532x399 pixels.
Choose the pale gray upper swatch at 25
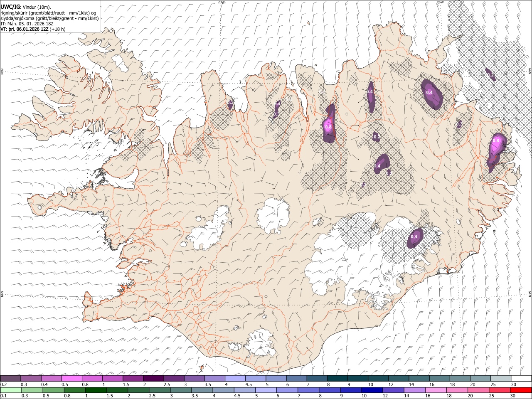[x=500, y=379]
